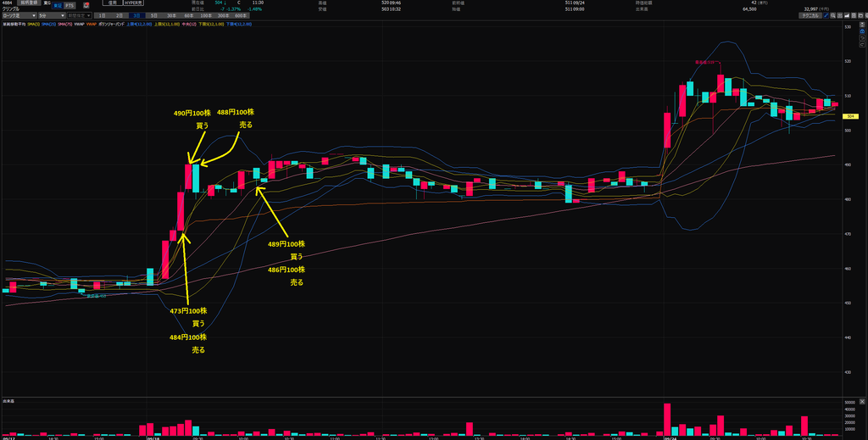The width and height of the screenshot is (868, 440).
Task: Select the line drawing tool icon
Action: click(826, 15)
